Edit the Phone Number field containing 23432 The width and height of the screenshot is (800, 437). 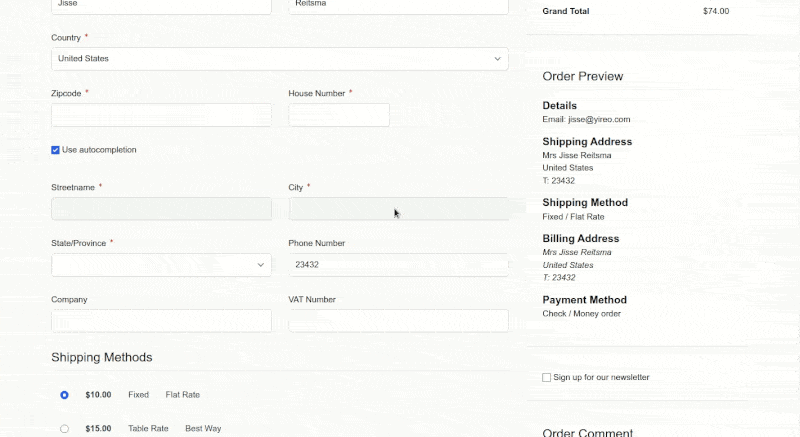tap(398, 265)
